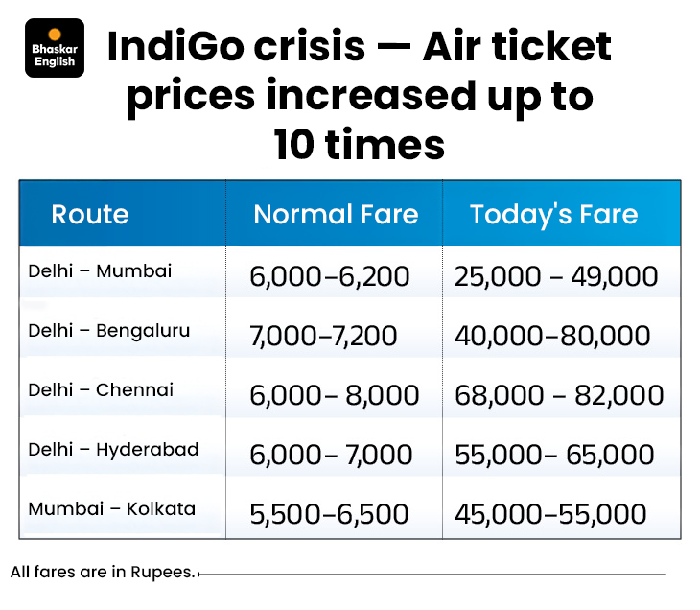
Task: Click the Delhi – Bengaluru route cell
Action: [109, 331]
